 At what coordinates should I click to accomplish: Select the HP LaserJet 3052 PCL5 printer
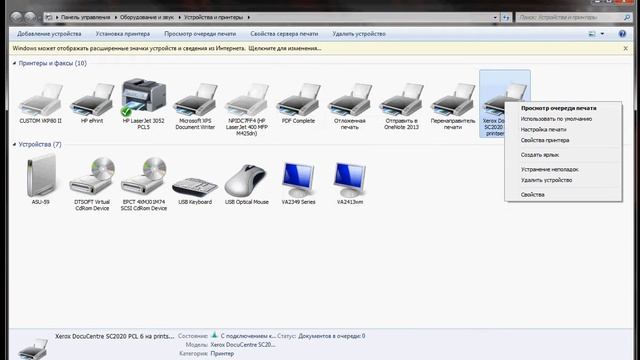[x=144, y=97]
